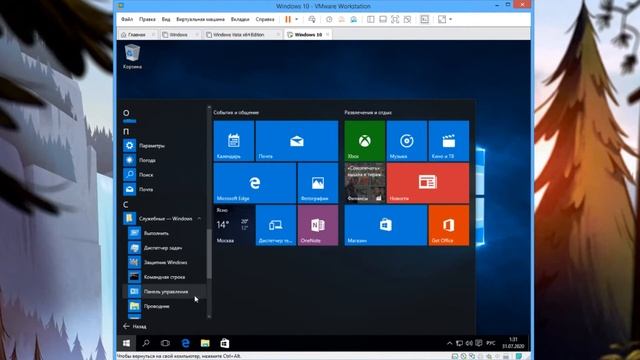Click the guest Windows Start button
The image size is (640, 360).
[127, 343]
